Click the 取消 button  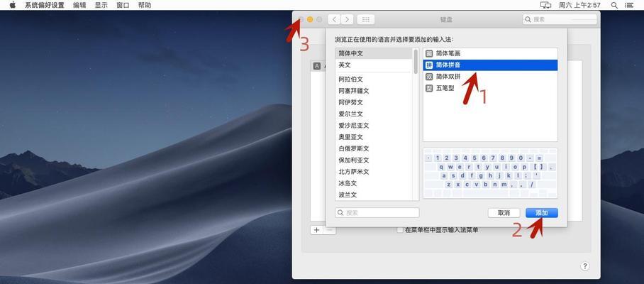(504, 213)
